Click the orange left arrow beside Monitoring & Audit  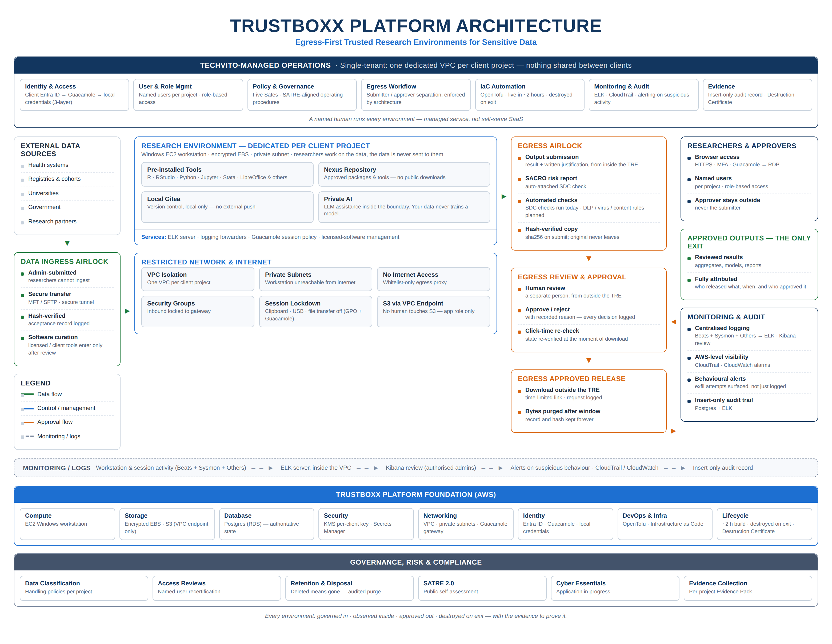pos(674,322)
